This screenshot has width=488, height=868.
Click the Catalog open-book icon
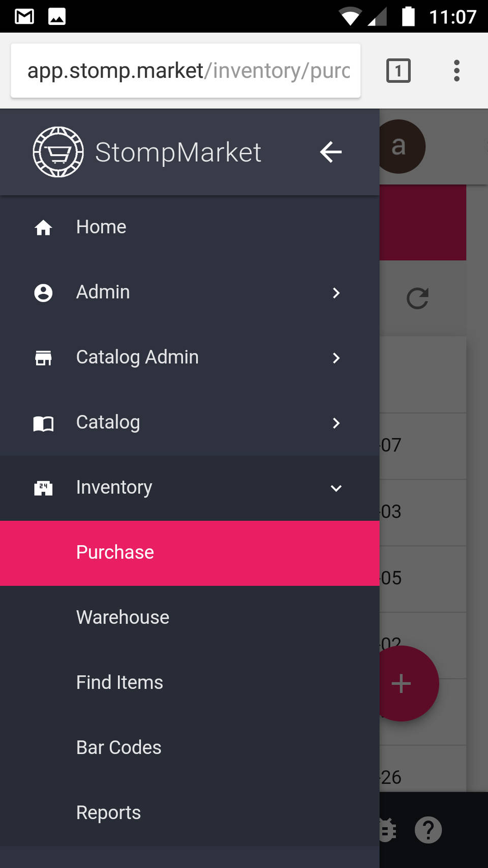[x=43, y=423]
